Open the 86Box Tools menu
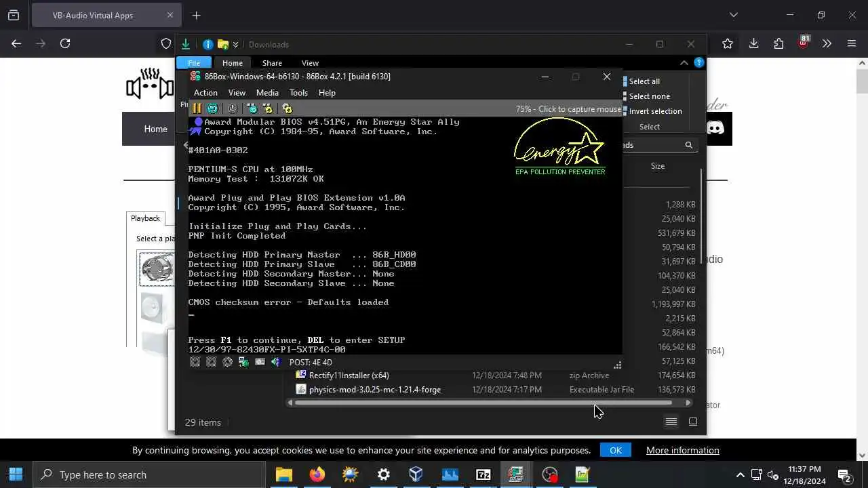Screen dimensions: 868x488 tap(298, 93)
